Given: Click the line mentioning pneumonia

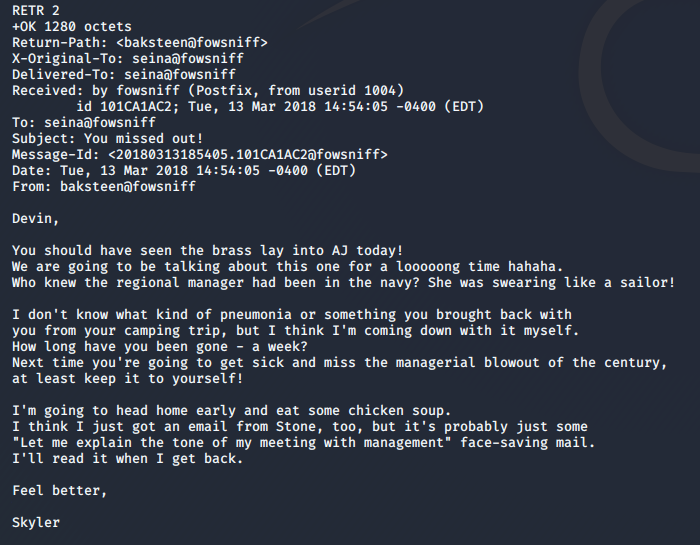Looking at the screenshot, I should pyautogui.click(x=291, y=314).
